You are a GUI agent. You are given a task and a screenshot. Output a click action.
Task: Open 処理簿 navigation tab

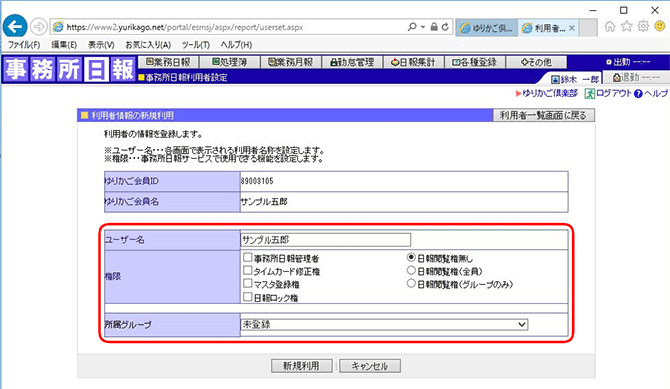point(230,62)
